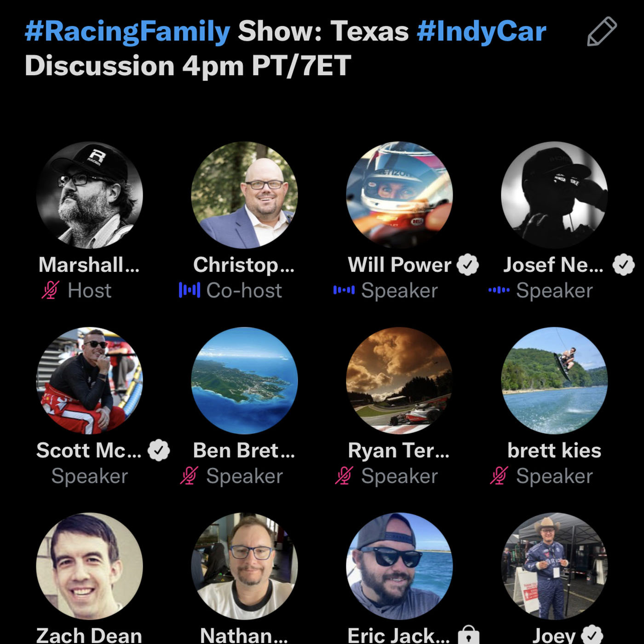This screenshot has height=644, width=644.
Task: Tap the name label Scott Mc...
Action: click(89, 450)
